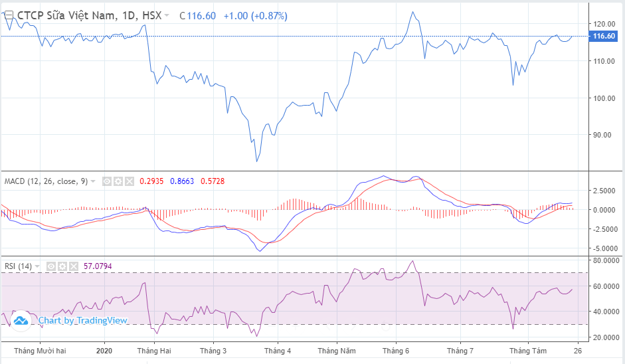Click the 90.00 price axis label
625x364 pixels.
click(602, 135)
